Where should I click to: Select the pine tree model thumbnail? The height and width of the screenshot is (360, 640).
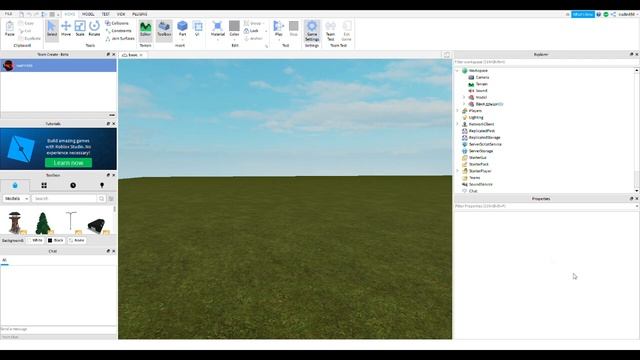[x=42, y=223]
